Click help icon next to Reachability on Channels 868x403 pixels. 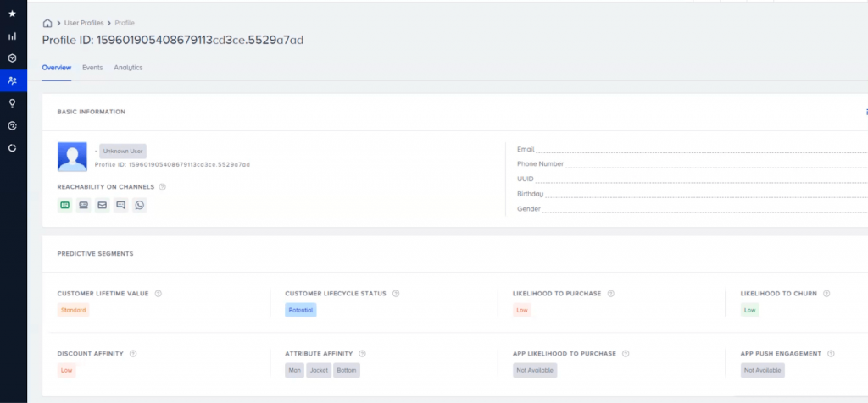point(162,187)
